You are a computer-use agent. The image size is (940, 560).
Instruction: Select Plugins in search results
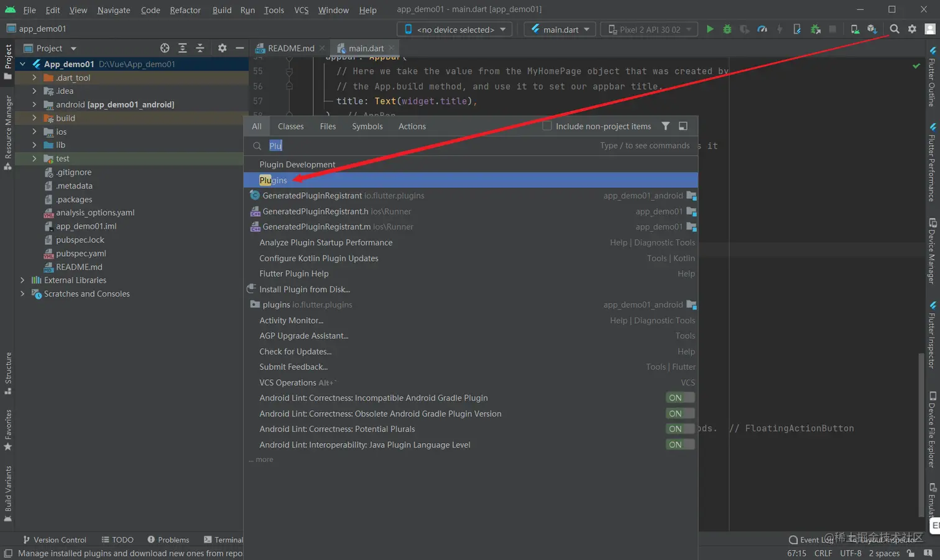274,180
